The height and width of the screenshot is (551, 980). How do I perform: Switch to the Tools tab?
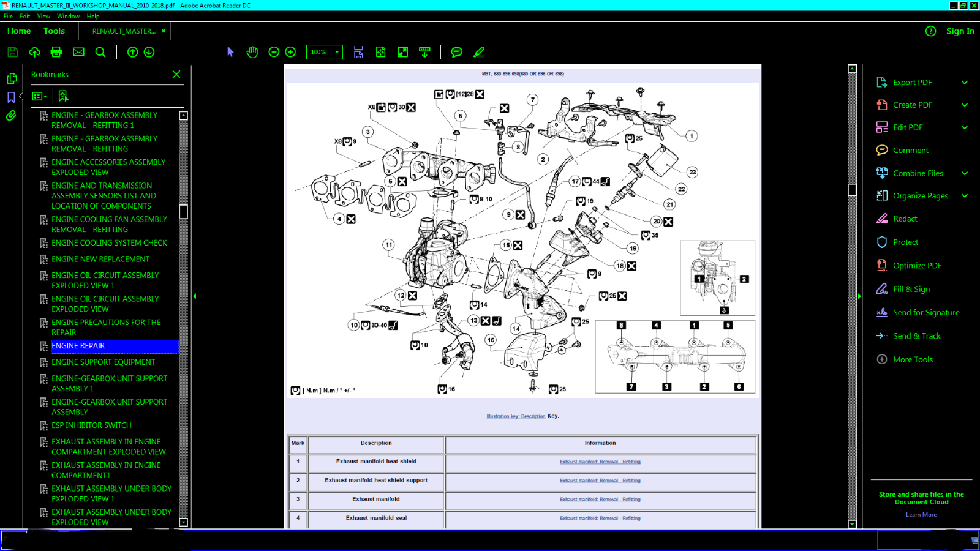tap(54, 31)
